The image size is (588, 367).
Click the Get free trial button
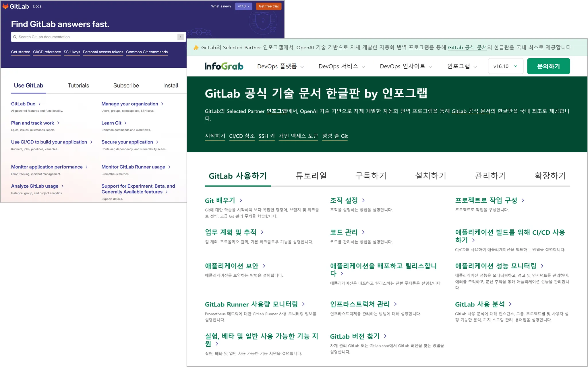click(x=268, y=6)
